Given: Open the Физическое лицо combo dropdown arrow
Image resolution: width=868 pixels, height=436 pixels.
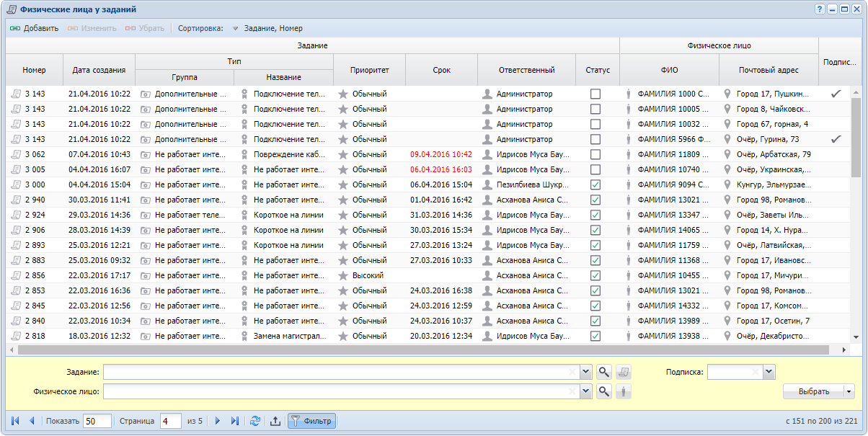Looking at the screenshot, I should click(585, 391).
